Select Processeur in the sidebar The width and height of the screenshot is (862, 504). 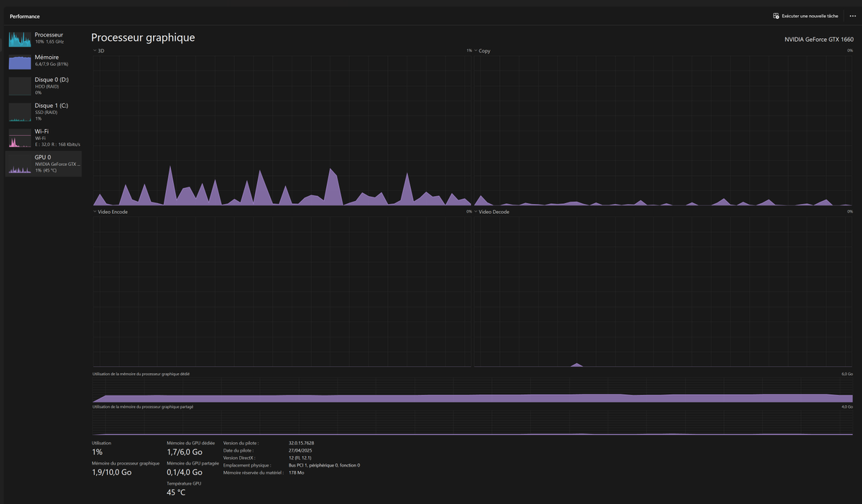(43, 38)
